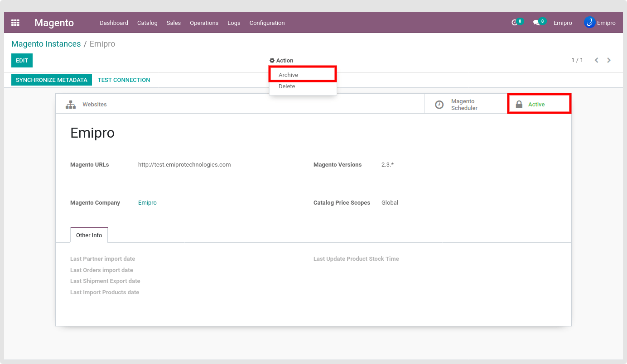Click the Emipro breadcrumb current page
Image resolution: width=627 pixels, height=364 pixels.
[102, 44]
